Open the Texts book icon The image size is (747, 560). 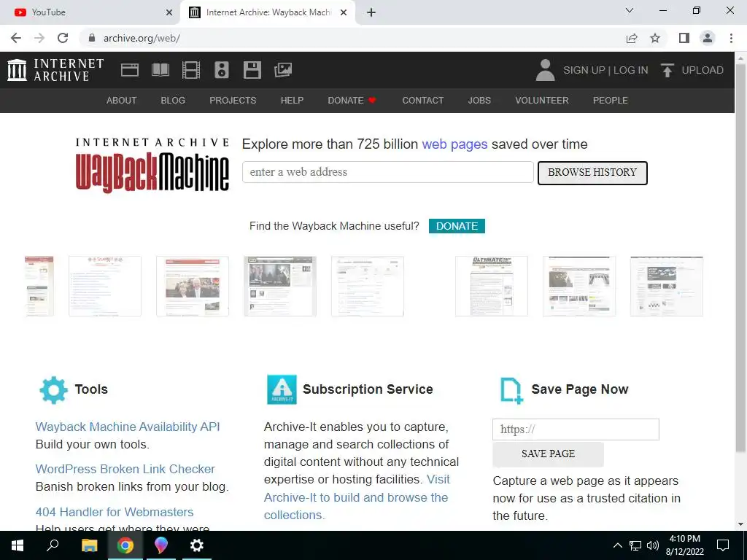click(x=160, y=70)
